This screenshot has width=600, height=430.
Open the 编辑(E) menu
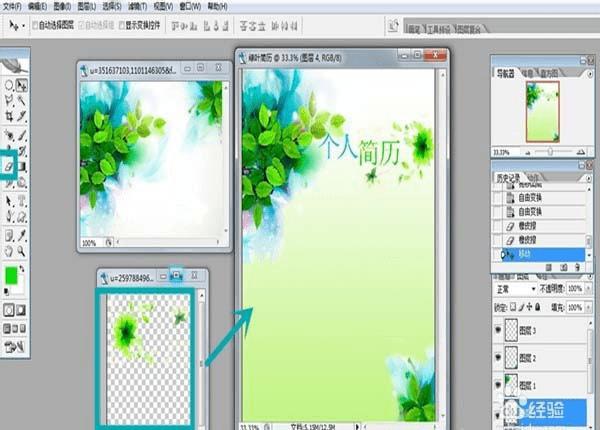(37, 7)
